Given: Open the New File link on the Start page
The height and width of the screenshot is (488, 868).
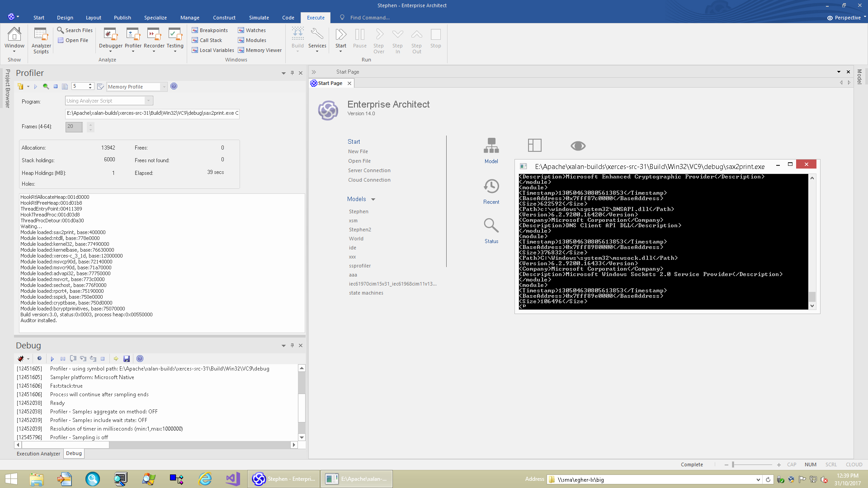Looking at the screenshot, I should pos(358,151).
